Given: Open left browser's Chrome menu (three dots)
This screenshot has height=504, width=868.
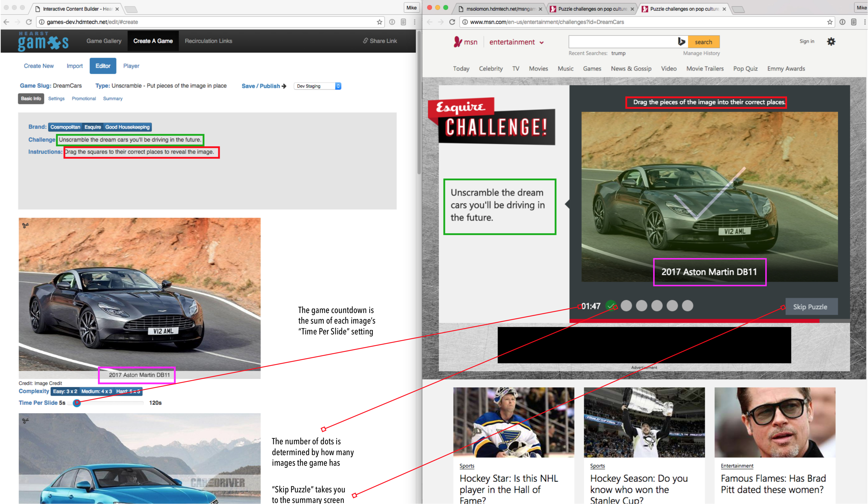Looking at the screenshot, I should click(414, 22).
